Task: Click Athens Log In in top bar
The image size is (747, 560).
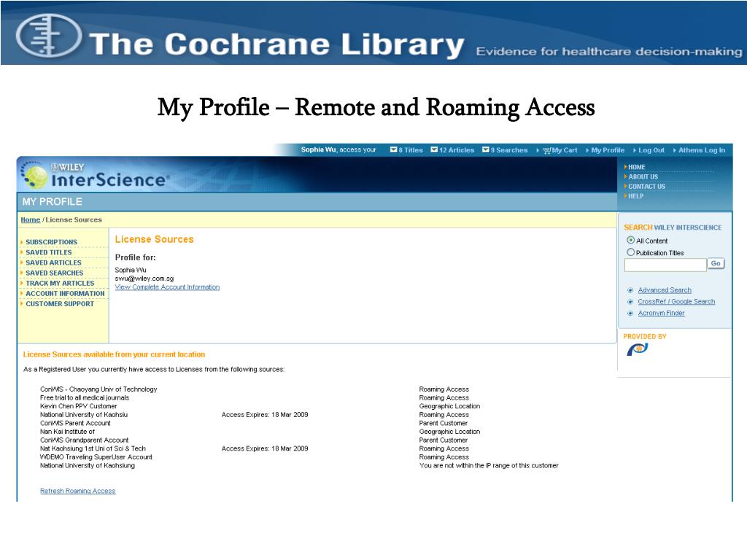Action: [x=702, y=150]
